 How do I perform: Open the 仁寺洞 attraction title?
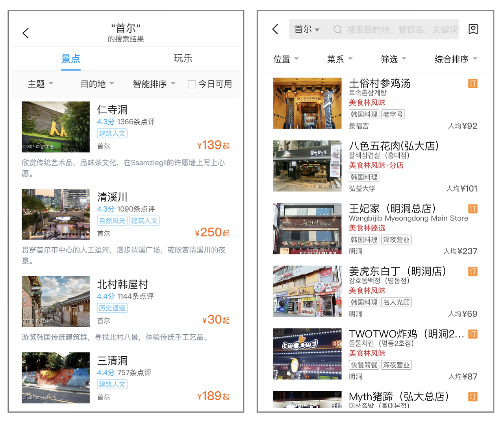click(113, 110)
